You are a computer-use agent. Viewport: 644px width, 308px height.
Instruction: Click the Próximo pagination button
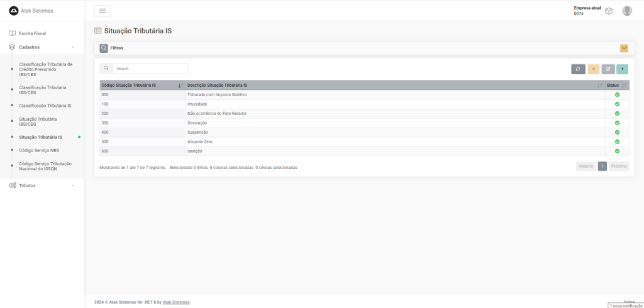pos(619,167)
